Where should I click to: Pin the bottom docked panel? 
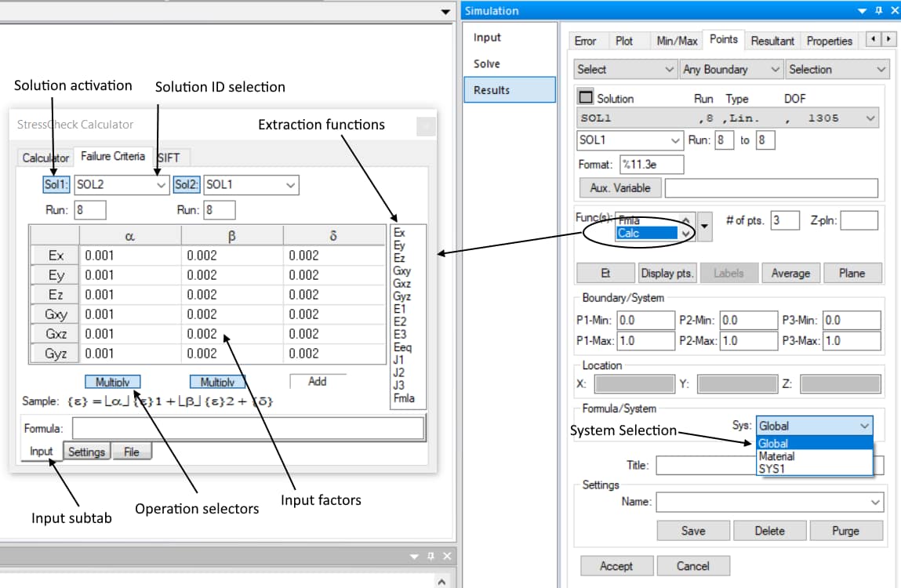(430, 556)
